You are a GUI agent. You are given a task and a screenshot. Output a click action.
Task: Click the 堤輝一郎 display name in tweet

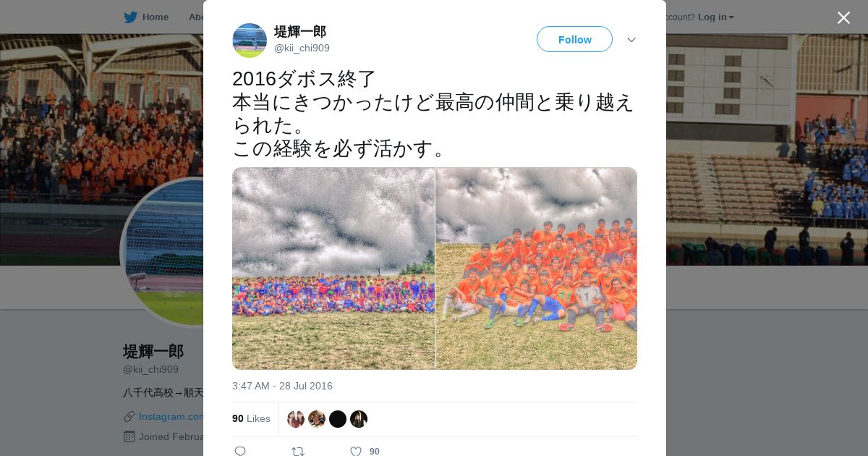[300, 32]
